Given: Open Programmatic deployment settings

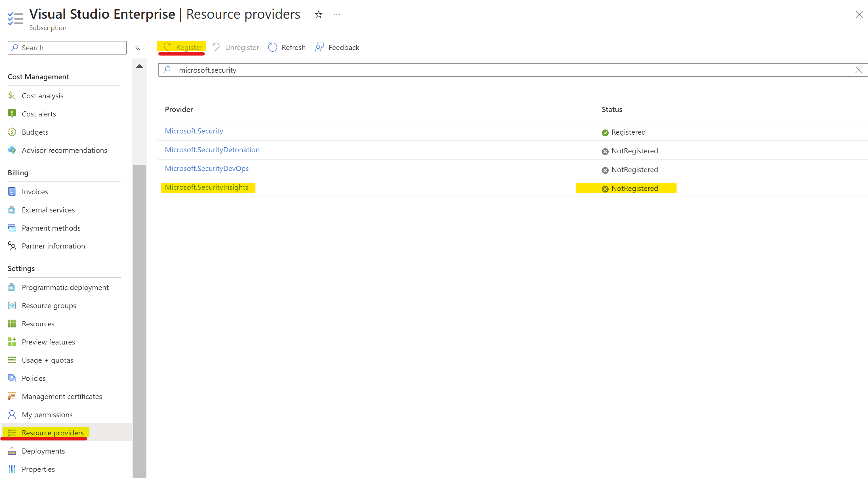Looking at the screenshot, I should pos(65,288).
